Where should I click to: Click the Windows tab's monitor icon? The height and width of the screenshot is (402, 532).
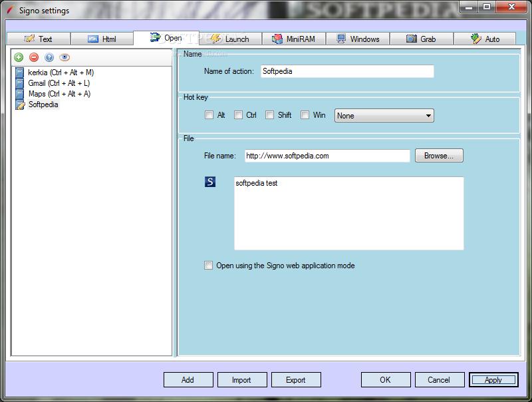[341, 39]
